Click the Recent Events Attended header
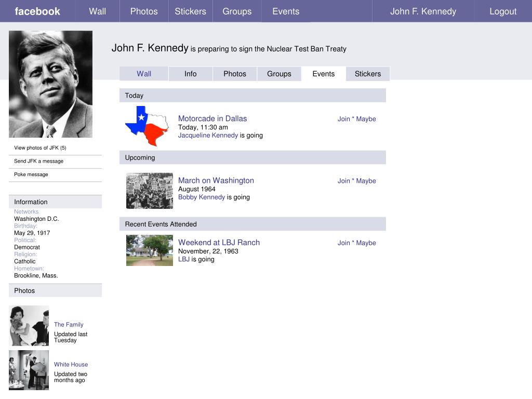 point(252,224)
